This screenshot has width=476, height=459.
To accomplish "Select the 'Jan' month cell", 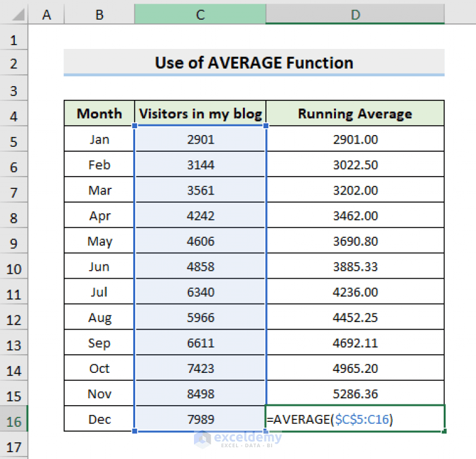I will [99, 139].
